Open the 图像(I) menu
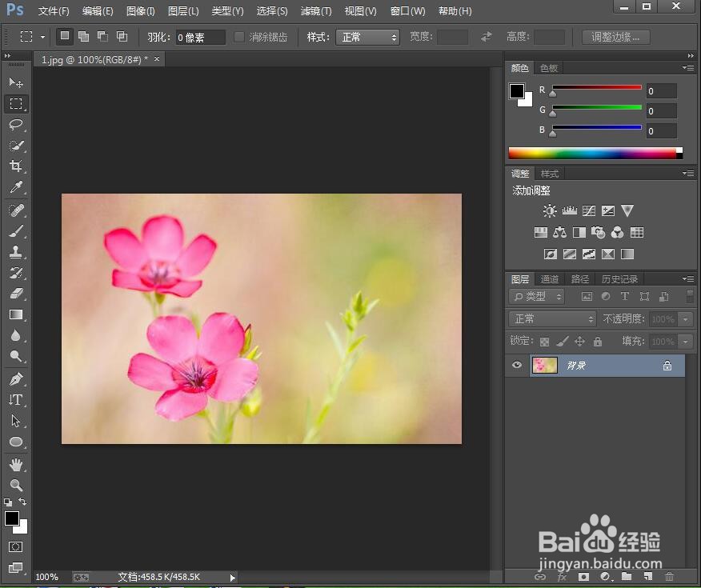The width and height of the screenshot is (701, 588). [x=140, y=10]
